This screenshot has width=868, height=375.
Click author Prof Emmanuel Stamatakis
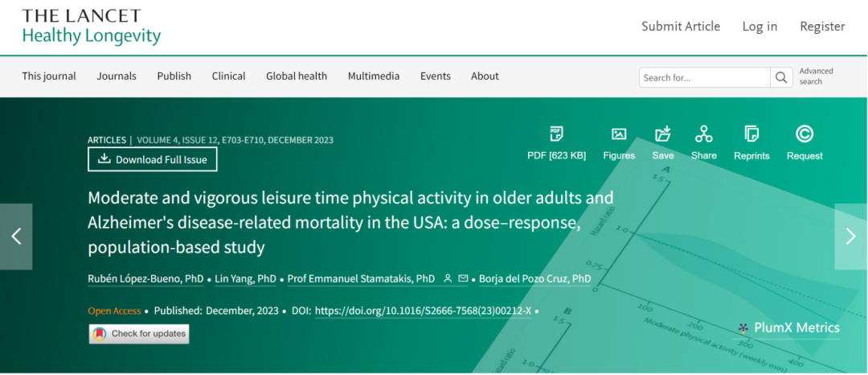[x=361, y=278]
